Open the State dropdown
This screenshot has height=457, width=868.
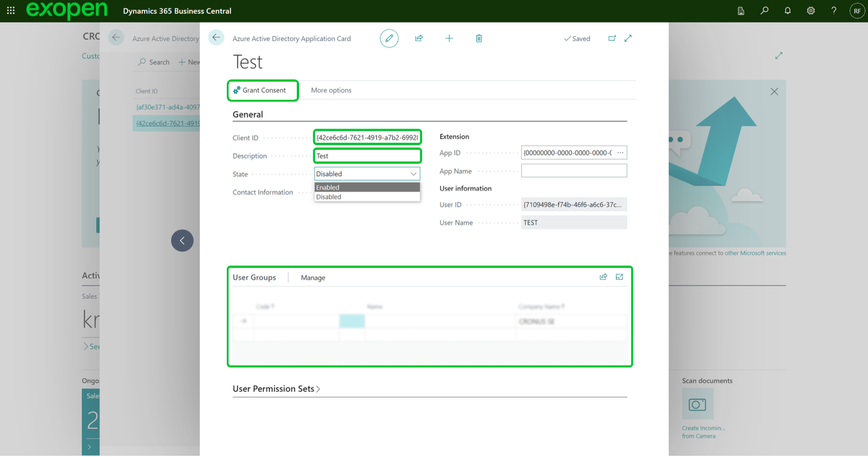(367, 174)
